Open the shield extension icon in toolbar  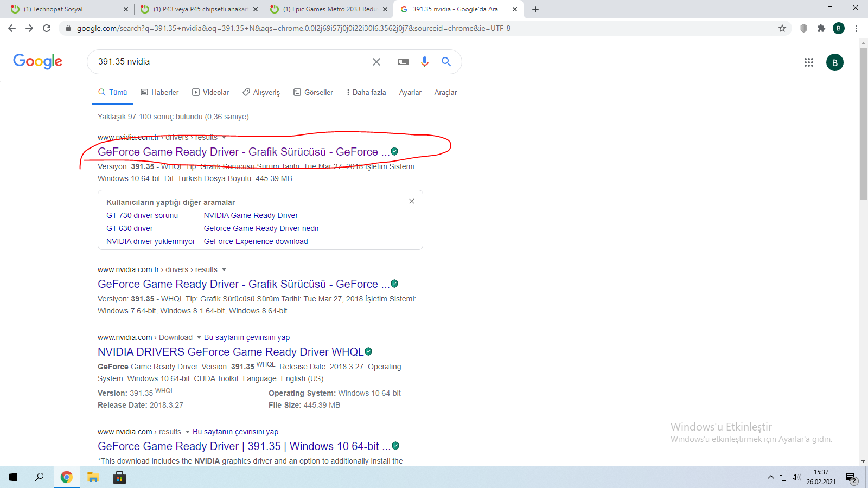point(804,28)
